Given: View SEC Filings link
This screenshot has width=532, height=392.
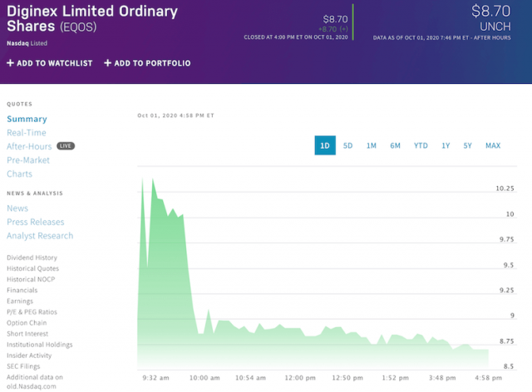Looking at the screenshot, I should pyautogui.click(x=23, y=366).
